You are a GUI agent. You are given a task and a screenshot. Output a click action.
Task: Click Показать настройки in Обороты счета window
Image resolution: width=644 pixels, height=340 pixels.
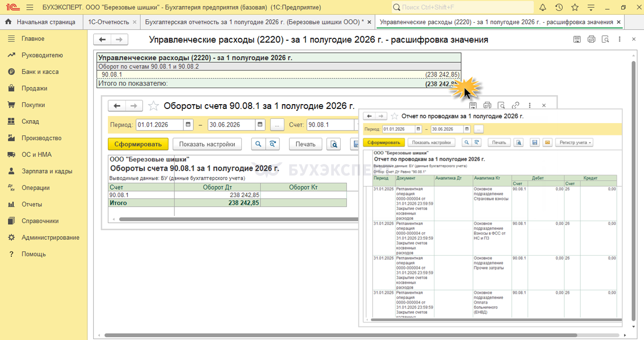click(x=207, y=144)
